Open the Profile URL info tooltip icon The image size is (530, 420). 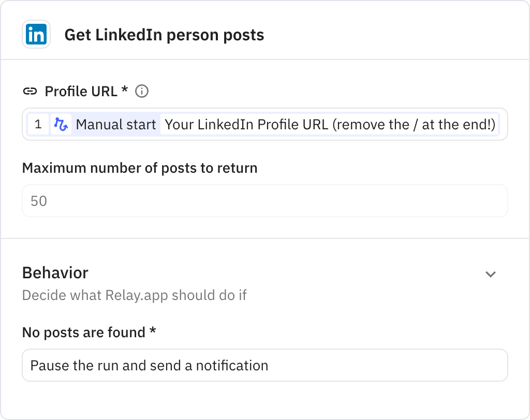(142, 91)
